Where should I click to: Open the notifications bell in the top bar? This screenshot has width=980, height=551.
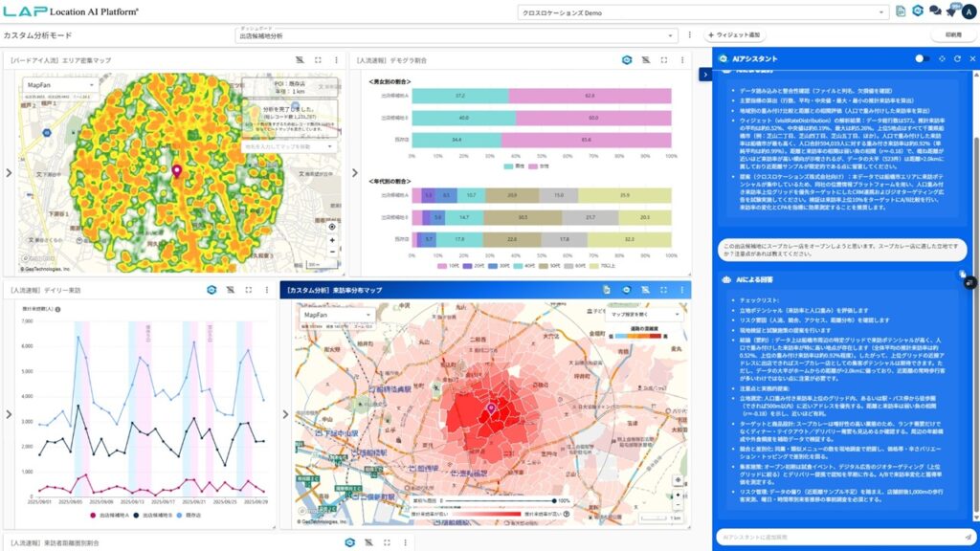click(951, 11)
